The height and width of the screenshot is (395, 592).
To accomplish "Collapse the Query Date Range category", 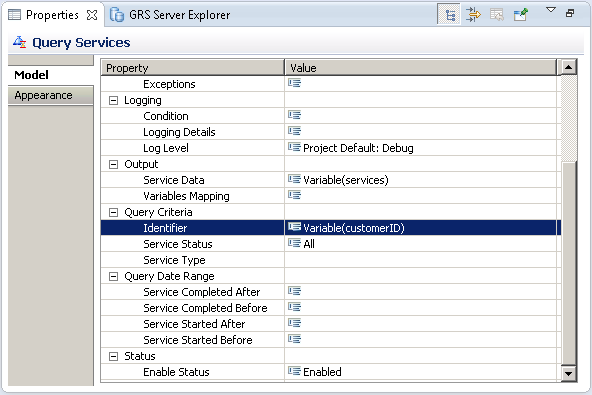I will pyautogui.click(x=113, y=276).
